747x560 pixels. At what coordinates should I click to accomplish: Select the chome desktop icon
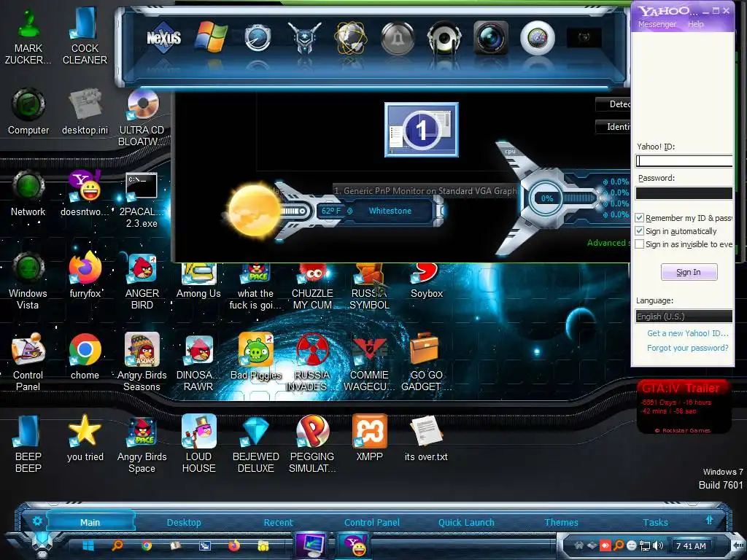point(85,357)
